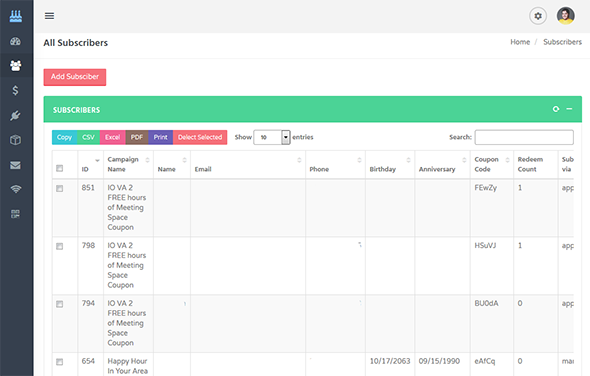
Task: Click campaign name cell in row 851
Action: click(127, 207)
